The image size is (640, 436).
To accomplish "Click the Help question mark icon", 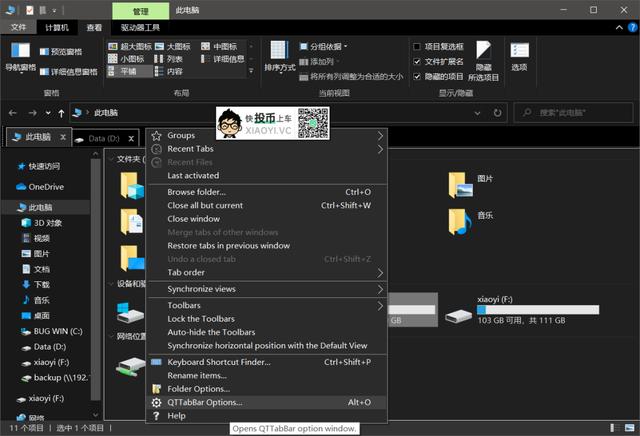I will tap(156, 416).
